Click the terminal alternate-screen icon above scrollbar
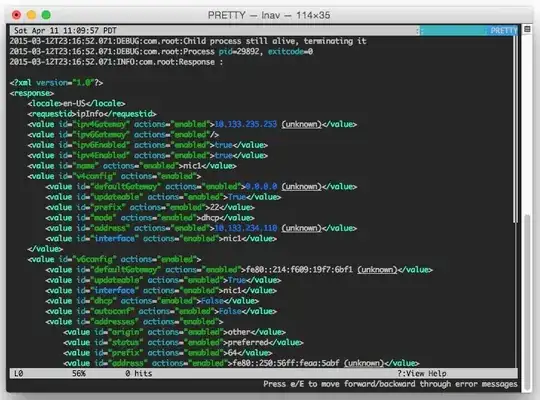 tap(527, 29)
